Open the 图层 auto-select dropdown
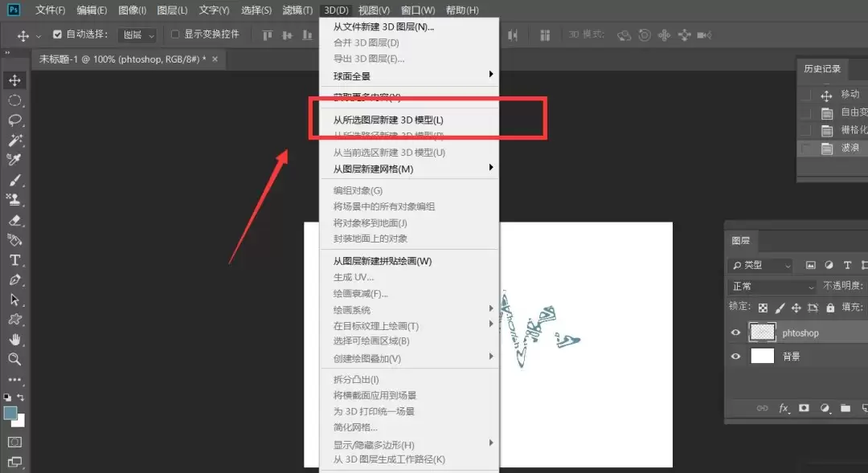 (137, 35)
